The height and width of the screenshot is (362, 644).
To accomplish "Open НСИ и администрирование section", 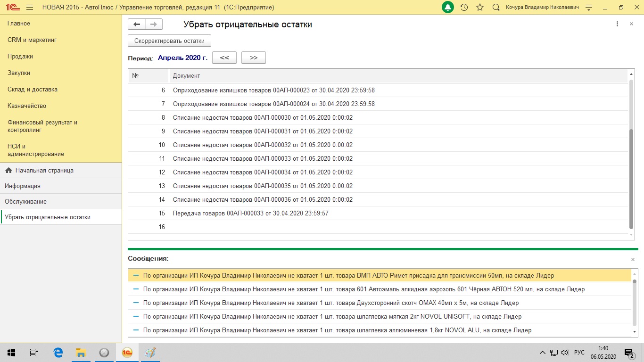I will [36, 150].
